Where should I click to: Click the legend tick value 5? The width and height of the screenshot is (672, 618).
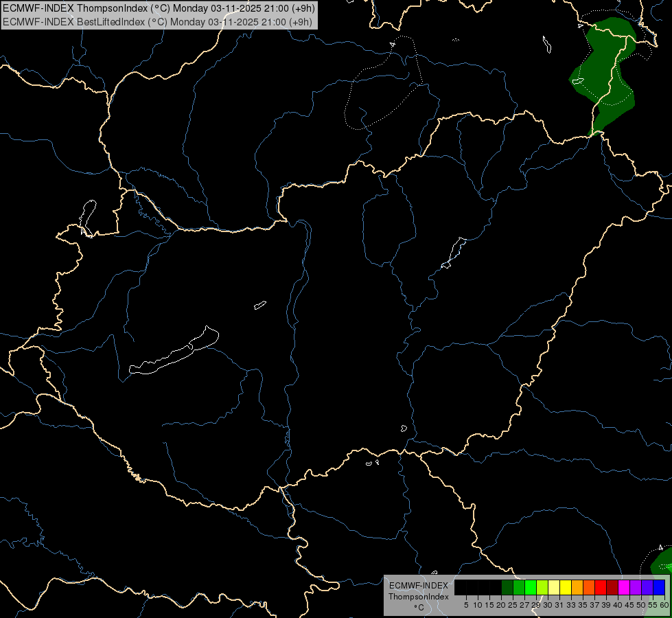click(x=466, y=605)
